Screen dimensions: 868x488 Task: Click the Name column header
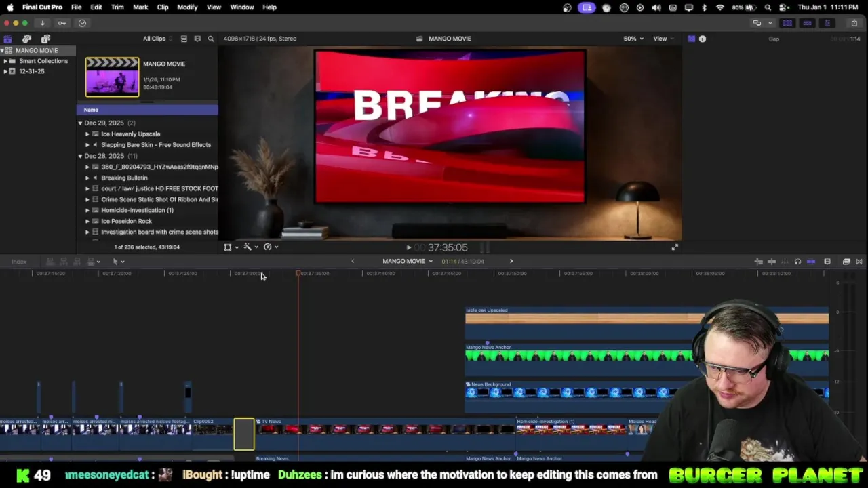[147, 110]
